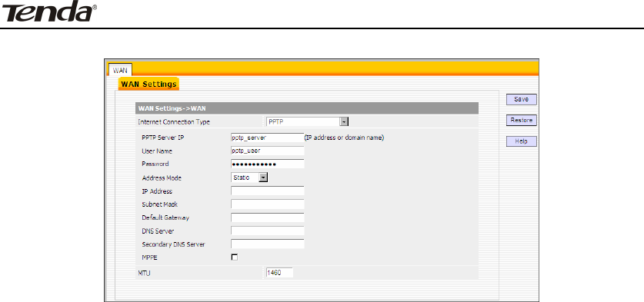Click the Restore button

[521, 121]
